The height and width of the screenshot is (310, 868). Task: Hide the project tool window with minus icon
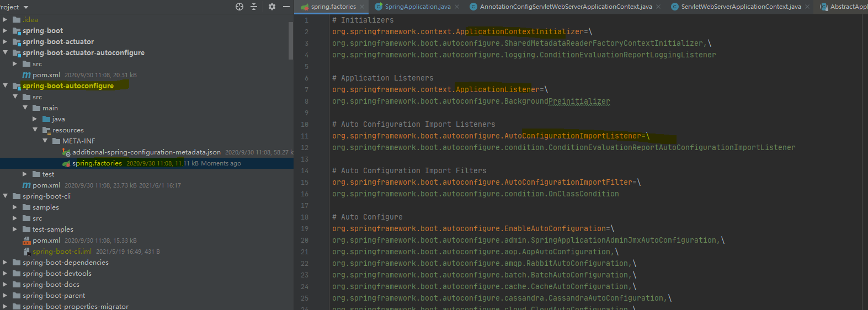point(286,7)
